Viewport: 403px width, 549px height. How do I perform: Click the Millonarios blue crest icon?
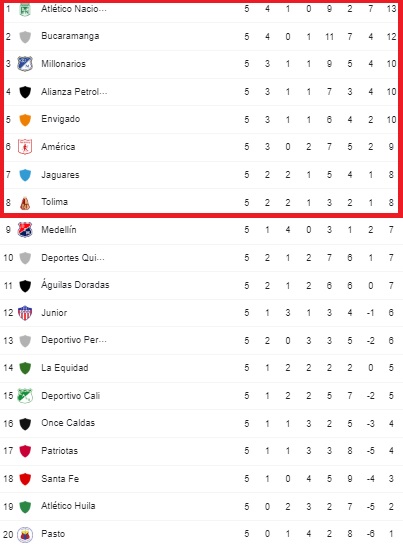pyautogui.click(x=25, y=64)
